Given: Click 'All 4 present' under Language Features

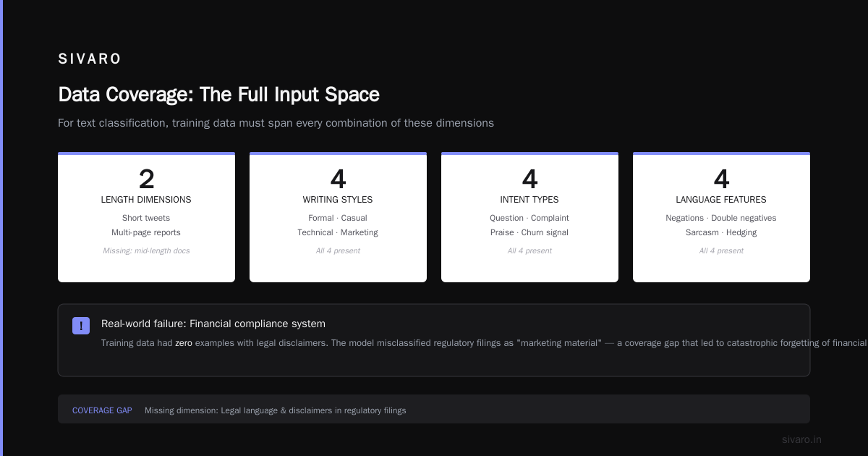Looking at the screenshot, I should pos(721,250).
